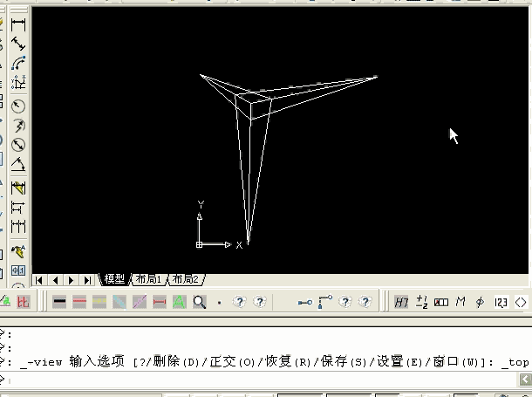Click the 123 numbering icon
The image size is (532, 397).
[x=501, y=302]
